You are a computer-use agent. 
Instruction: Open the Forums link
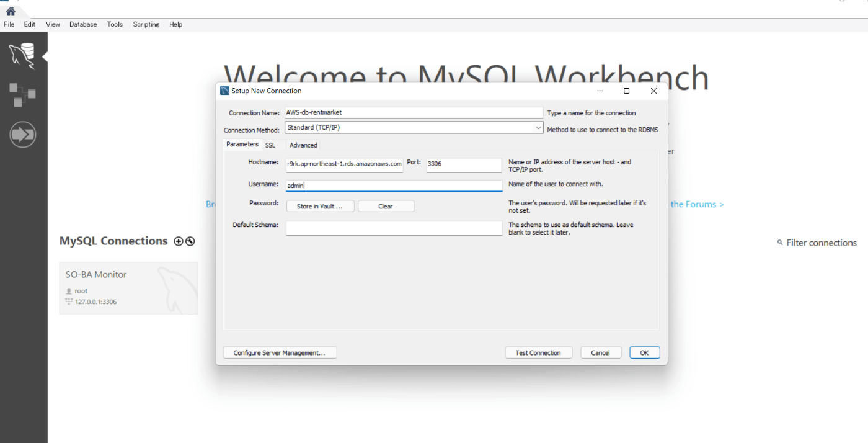[697, 204]
